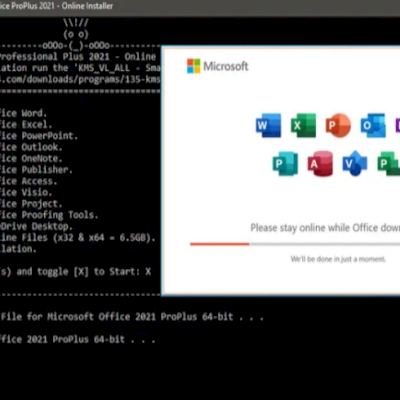Click the red download progress bar

point(220,244)
